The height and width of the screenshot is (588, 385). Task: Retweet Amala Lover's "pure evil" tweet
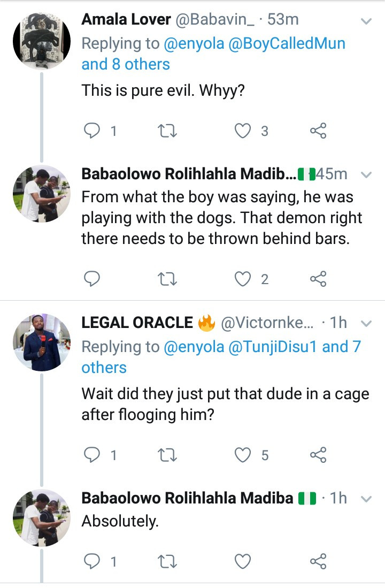168,131
